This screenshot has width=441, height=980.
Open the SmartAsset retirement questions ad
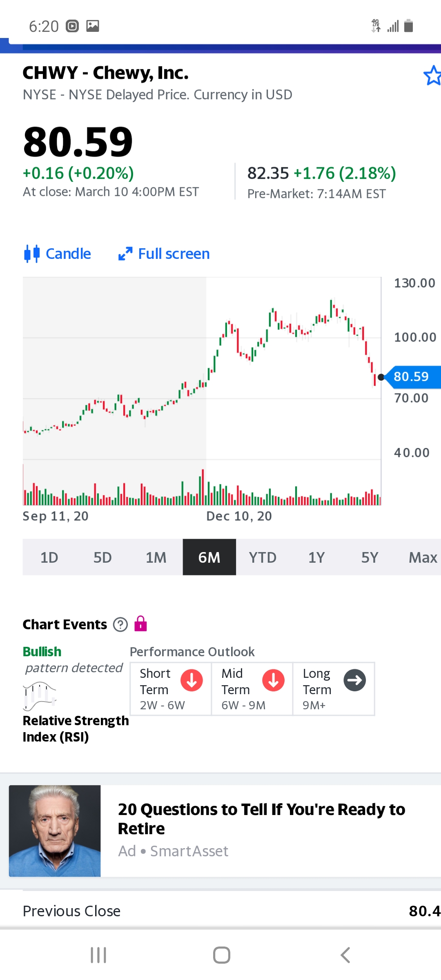click(261, 819)
